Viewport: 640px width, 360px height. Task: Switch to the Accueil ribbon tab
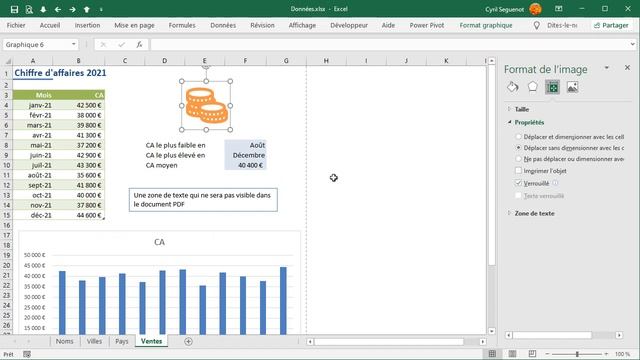[x=50, y=25]
